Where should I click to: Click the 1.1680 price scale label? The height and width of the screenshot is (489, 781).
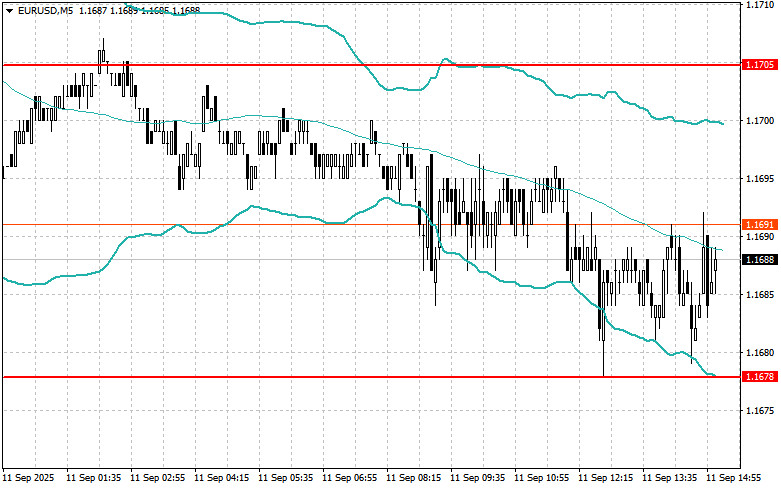[x=760, y=353]
